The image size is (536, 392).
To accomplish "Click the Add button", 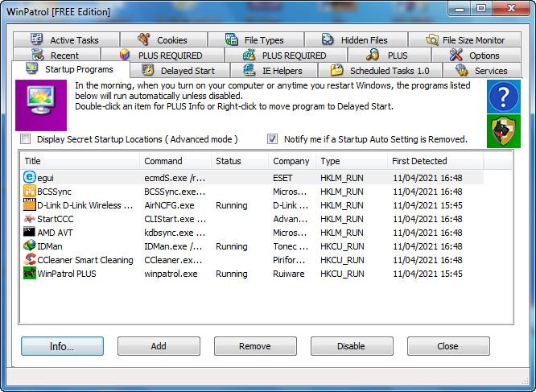I will coord(159,346).
